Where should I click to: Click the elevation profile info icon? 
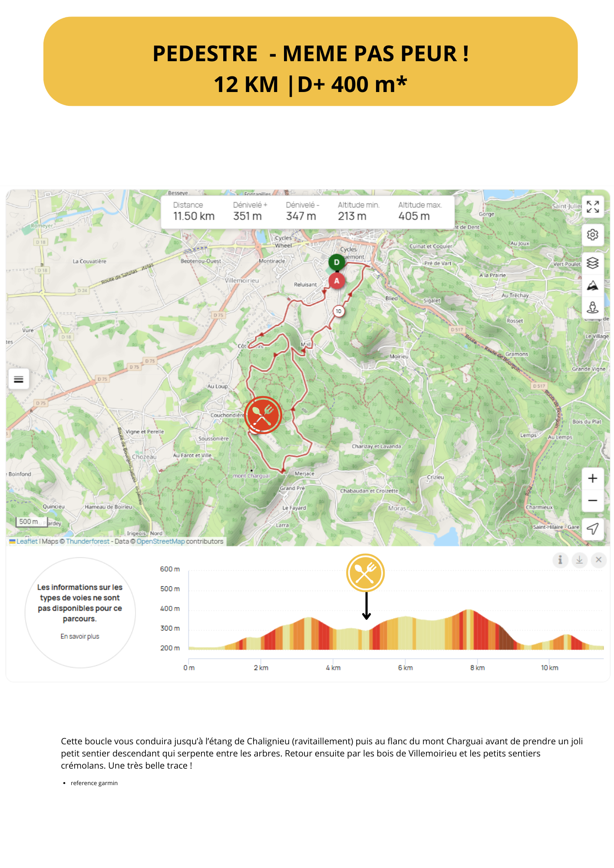560,560
